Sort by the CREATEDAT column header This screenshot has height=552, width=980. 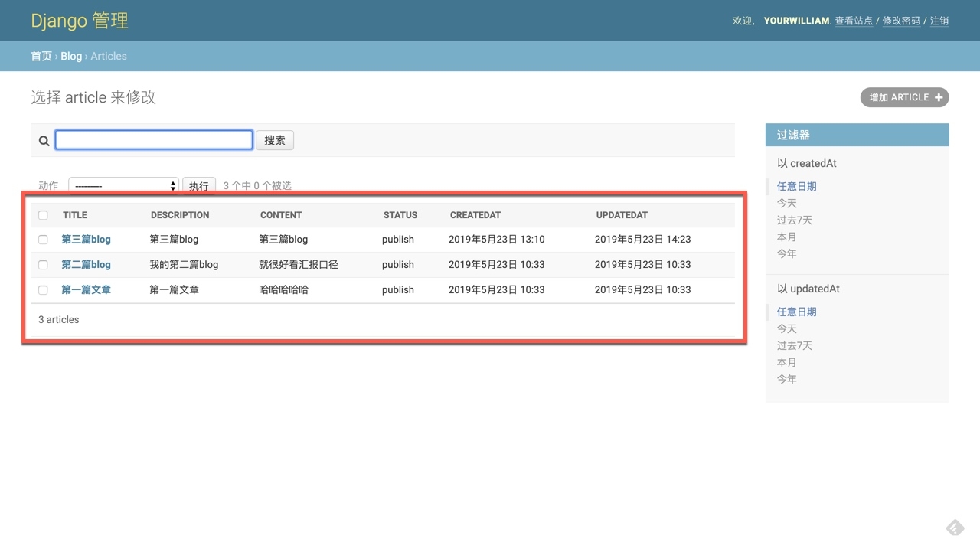[475, 215]
